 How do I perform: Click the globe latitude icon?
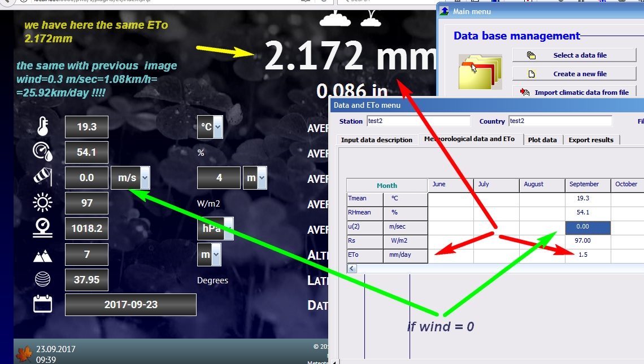click(43, 279)
